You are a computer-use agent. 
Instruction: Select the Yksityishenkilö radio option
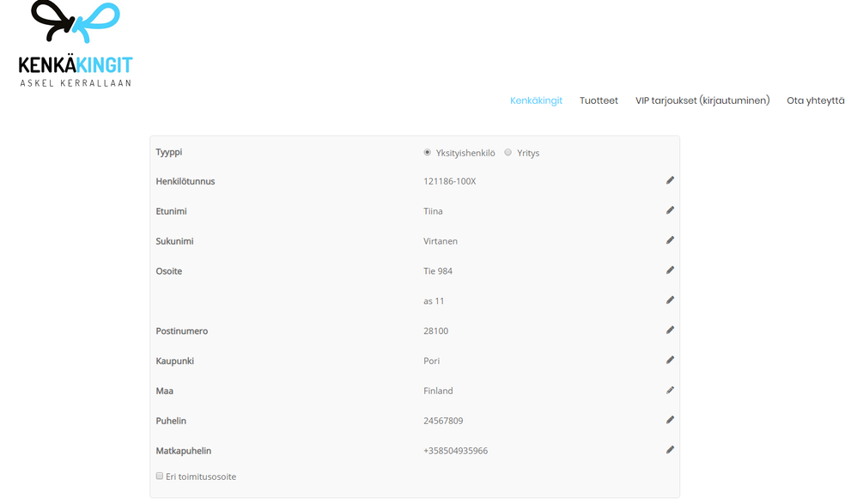tap(428, 153)
